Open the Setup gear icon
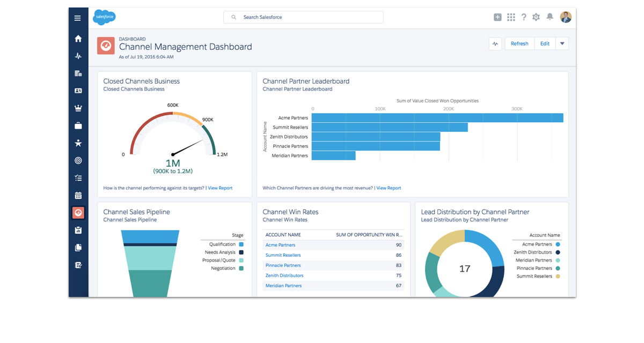The width and height of the screenshot is (644, 343). (536, 17)
